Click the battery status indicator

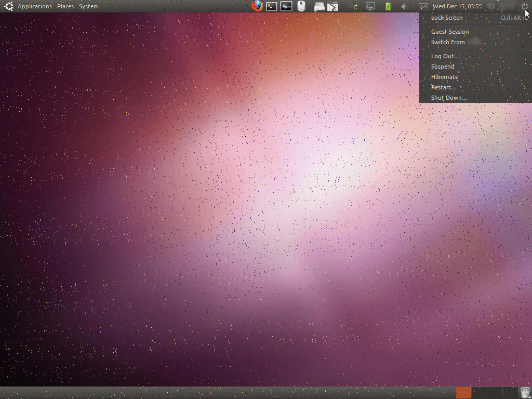388,6
